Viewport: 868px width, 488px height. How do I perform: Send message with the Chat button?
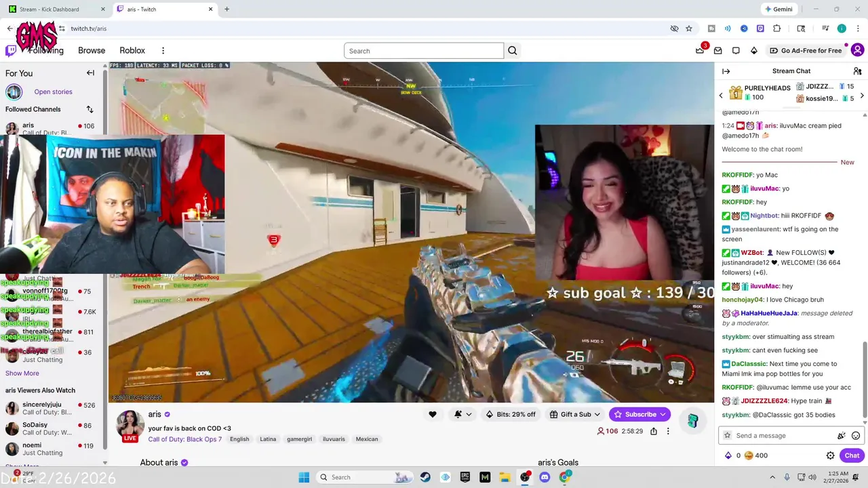click(852, 455)
